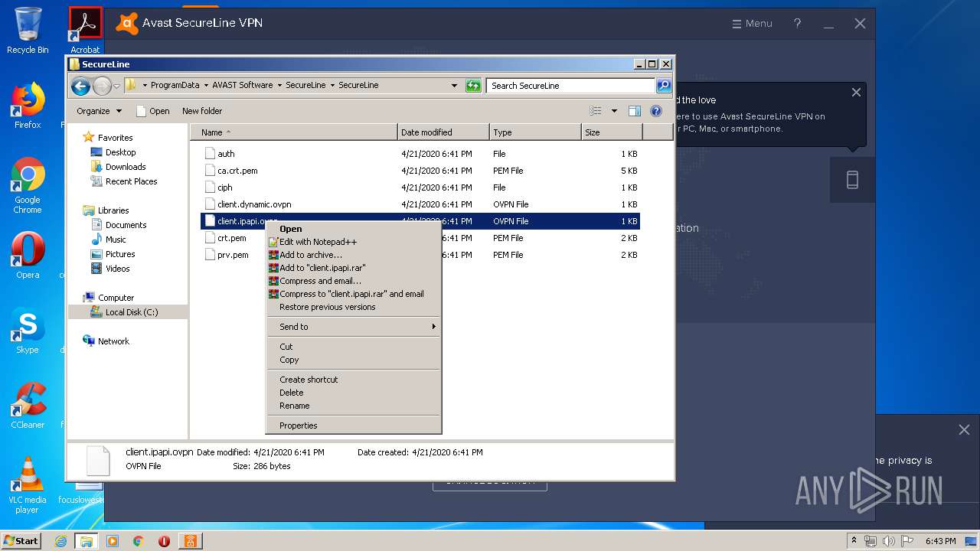Close the Avast privacy notification
This screenshot has height=551, width=980.
tap(964, 430)
